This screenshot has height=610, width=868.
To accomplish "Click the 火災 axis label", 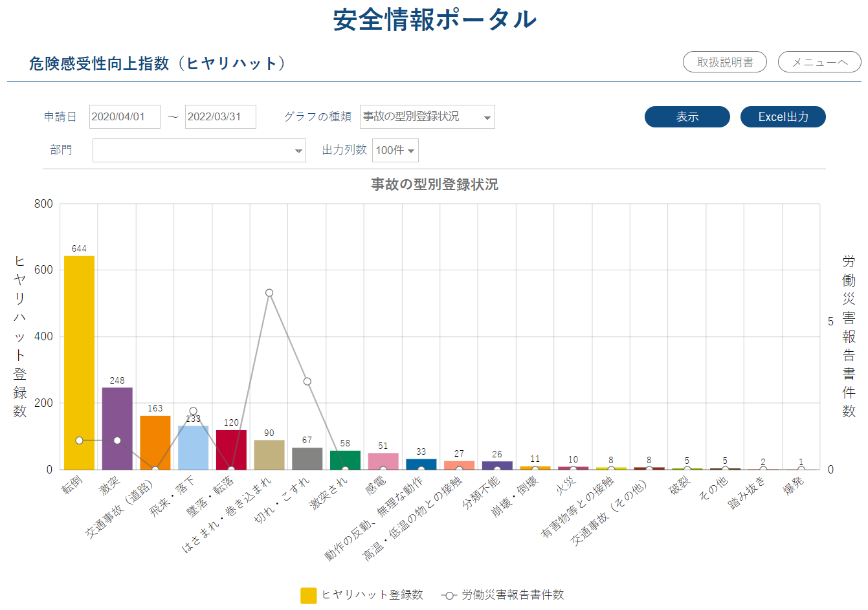I will click(566, 485).
